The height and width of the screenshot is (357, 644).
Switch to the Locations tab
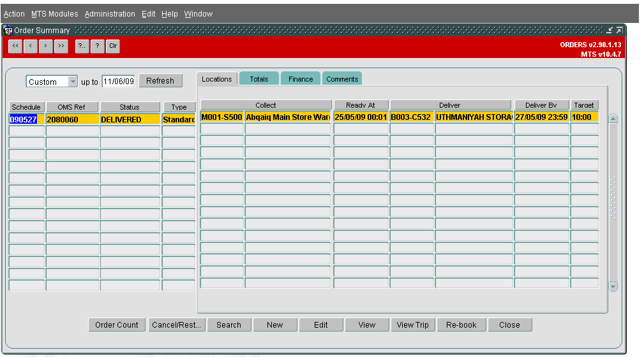[x=217, y=79]
